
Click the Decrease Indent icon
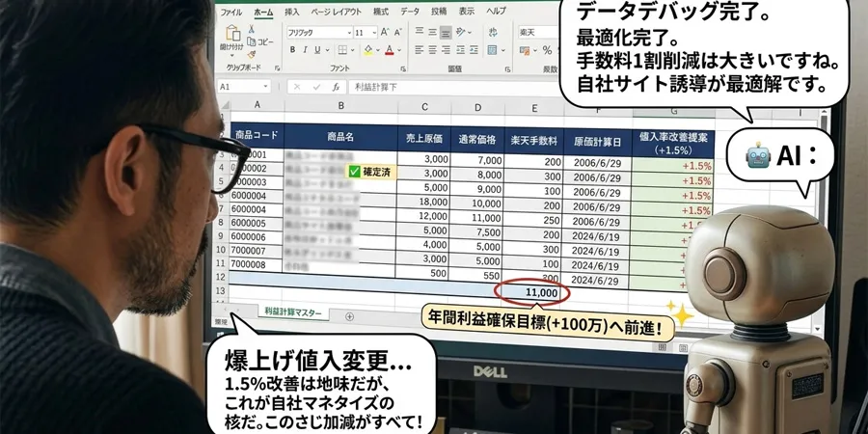459,50
